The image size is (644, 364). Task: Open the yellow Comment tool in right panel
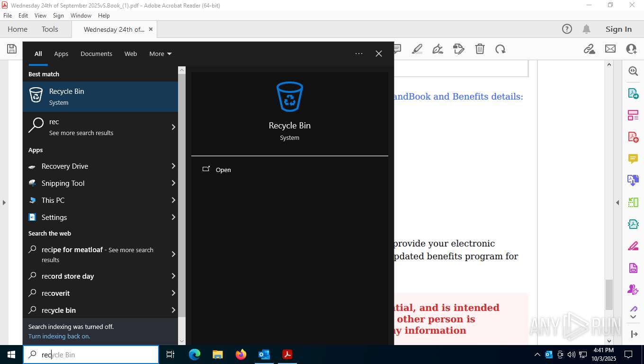tap(633, 159)
